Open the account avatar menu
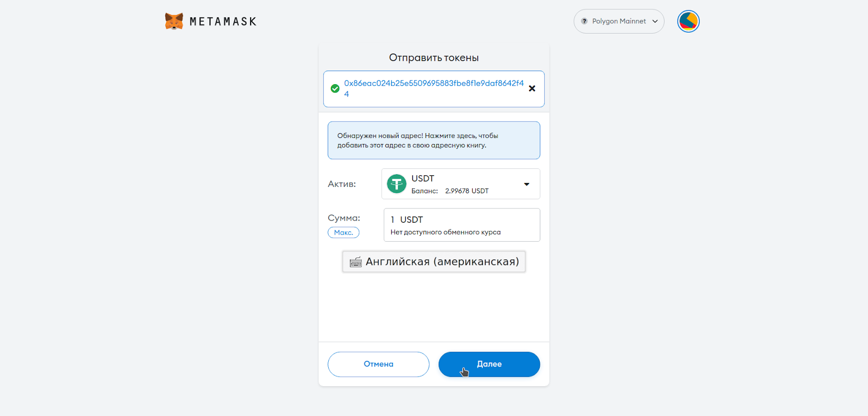This screenshot has height=416, width=868. click(688, 21)
